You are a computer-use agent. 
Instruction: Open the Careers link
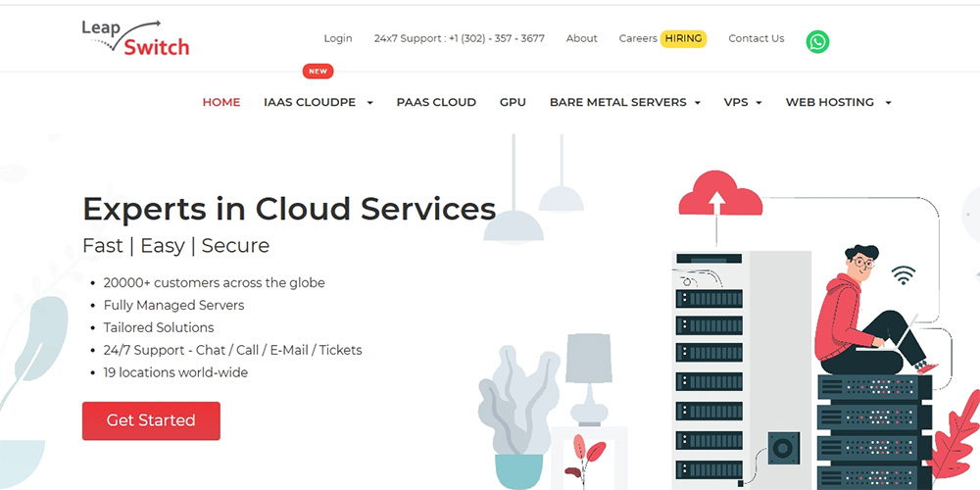pyautogui.click(x=638, y=39)
